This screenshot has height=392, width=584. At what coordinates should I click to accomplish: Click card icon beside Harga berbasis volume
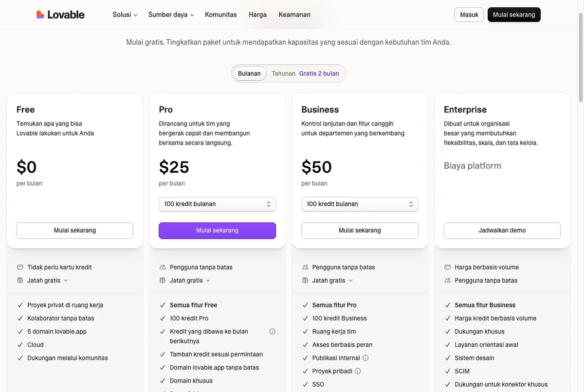pos(448,267)
